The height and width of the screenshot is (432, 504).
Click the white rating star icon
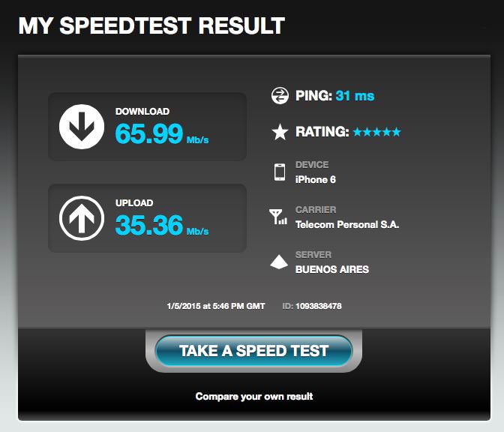click(280, 132)
